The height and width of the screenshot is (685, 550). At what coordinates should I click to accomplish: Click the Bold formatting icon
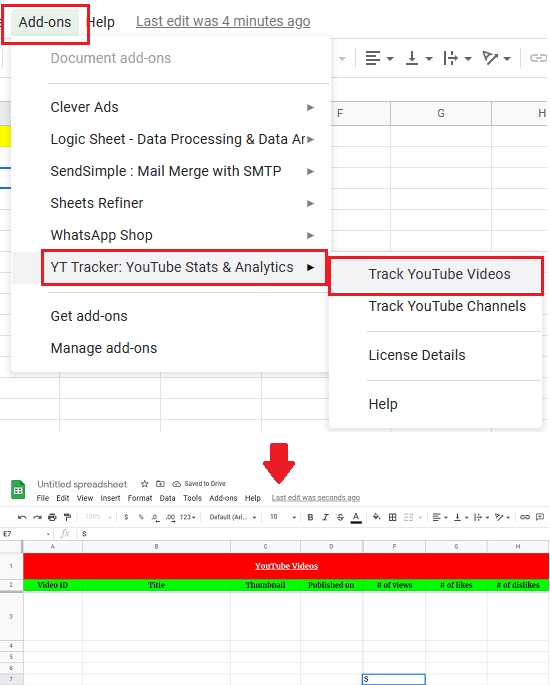point(310,517)
